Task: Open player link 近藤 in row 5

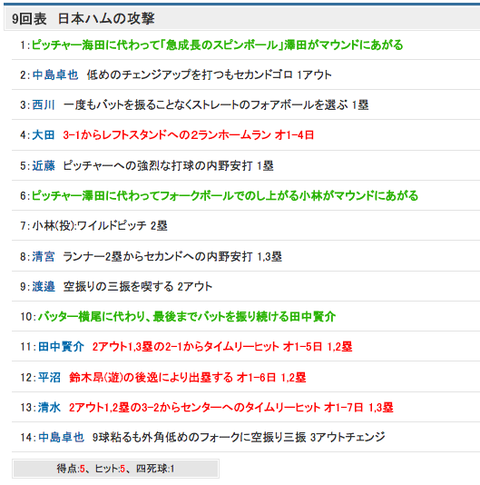Action: point(43,166)
